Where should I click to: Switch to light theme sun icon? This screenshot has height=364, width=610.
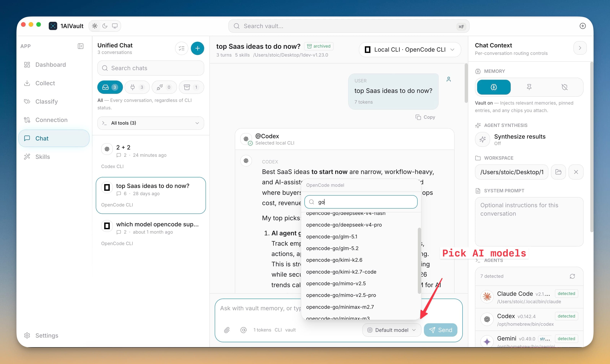tap(95, 26)
